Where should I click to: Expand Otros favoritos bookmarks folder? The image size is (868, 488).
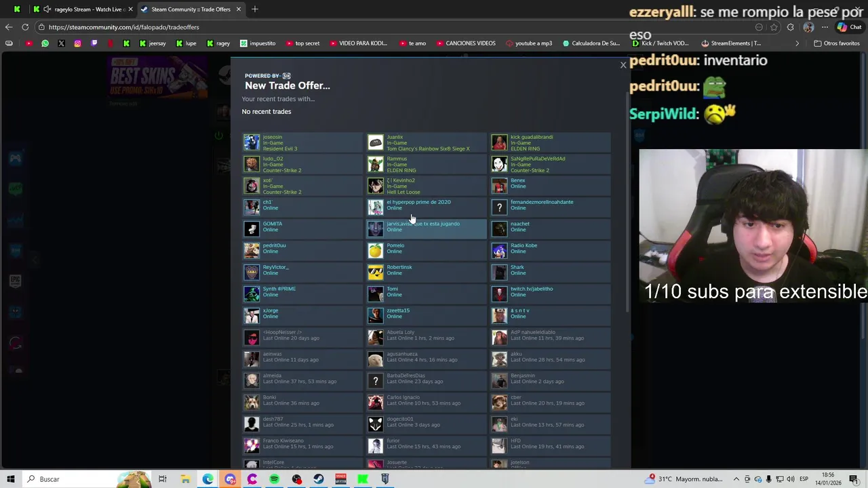[836, 43]
